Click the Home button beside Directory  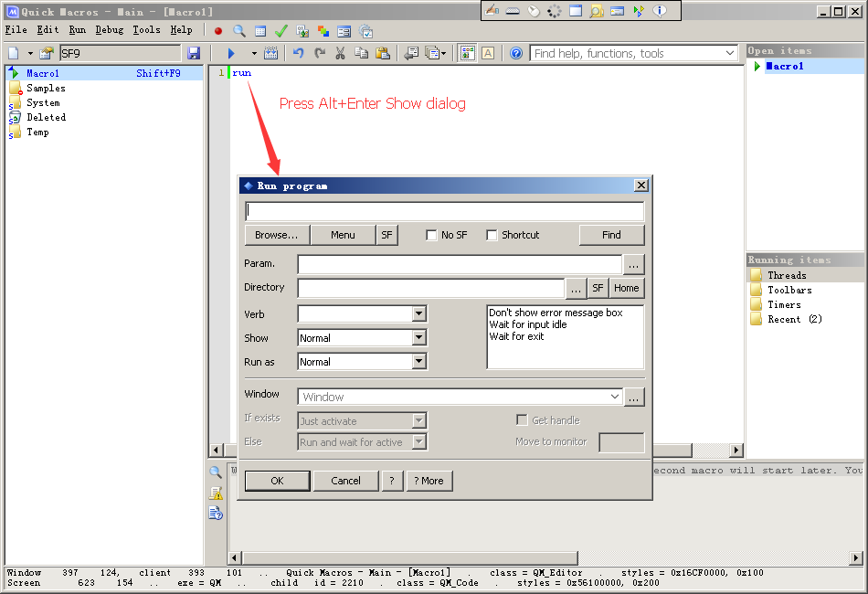click(x=626, y=288)
